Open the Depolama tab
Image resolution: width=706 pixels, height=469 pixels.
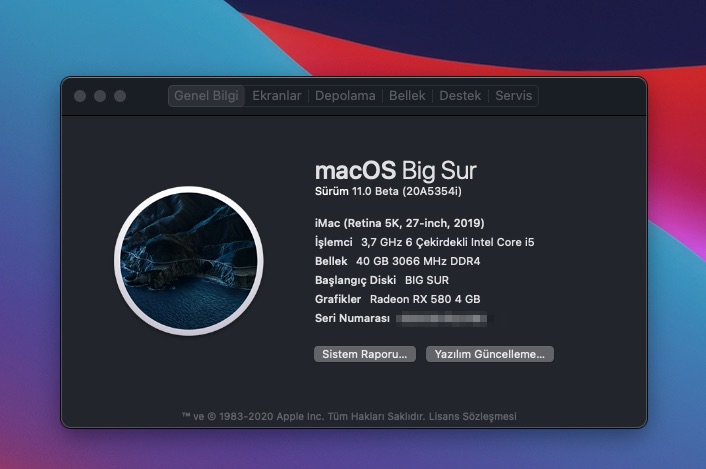345,96
